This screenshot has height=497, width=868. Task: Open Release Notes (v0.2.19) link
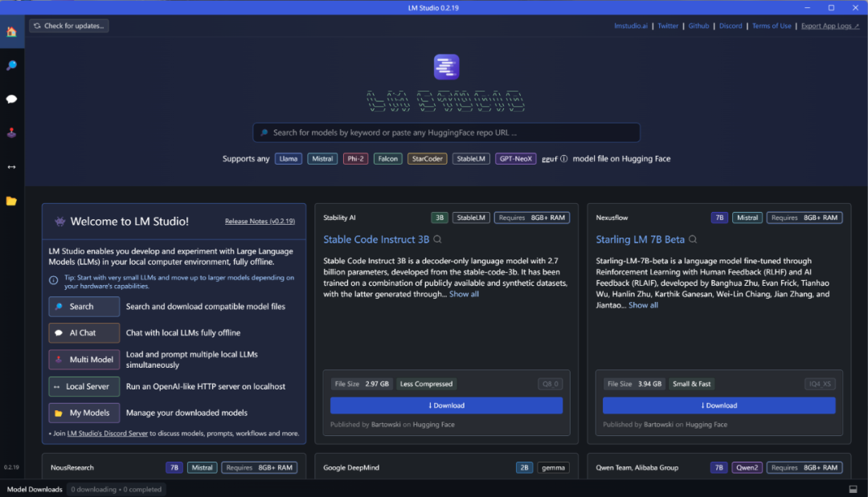(260, 221)
